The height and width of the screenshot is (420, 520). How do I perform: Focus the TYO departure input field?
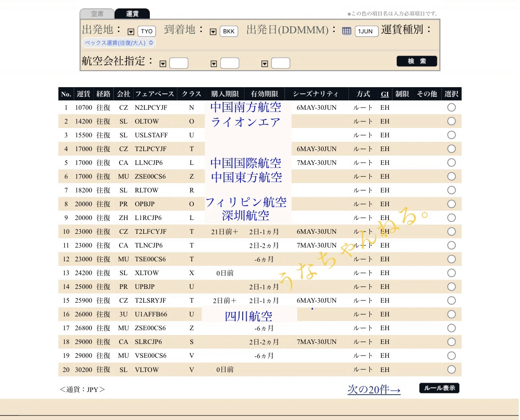tap(147, 31)
